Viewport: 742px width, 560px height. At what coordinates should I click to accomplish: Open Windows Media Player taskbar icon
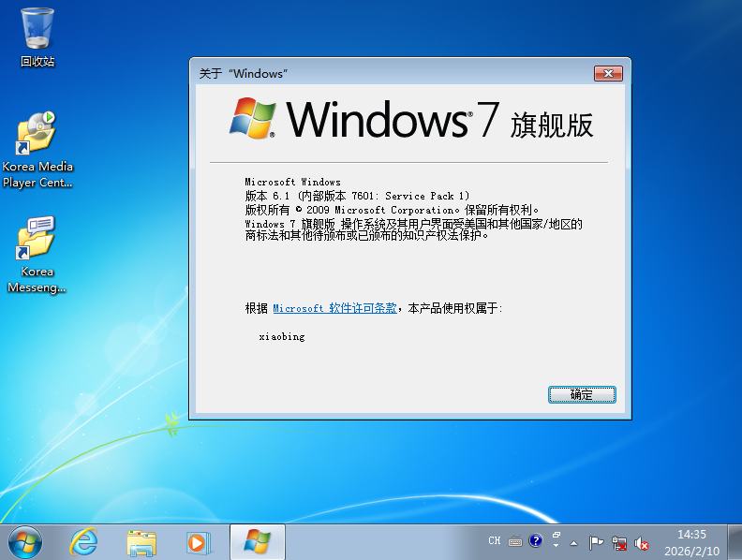click(x=199, y=542)
